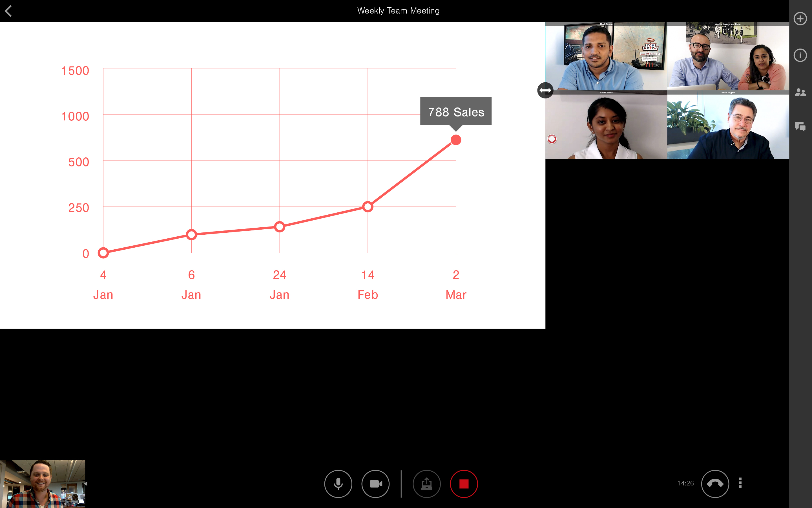This screenshot has height=508, width=812.
Task: Click the plus icon to add participant
Action: (x=800, y=19)
